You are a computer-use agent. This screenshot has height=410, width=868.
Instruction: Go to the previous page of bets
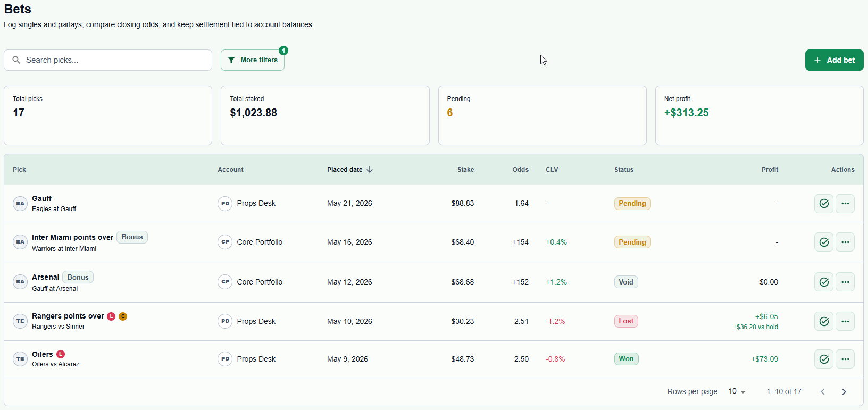tap(823, 392)
